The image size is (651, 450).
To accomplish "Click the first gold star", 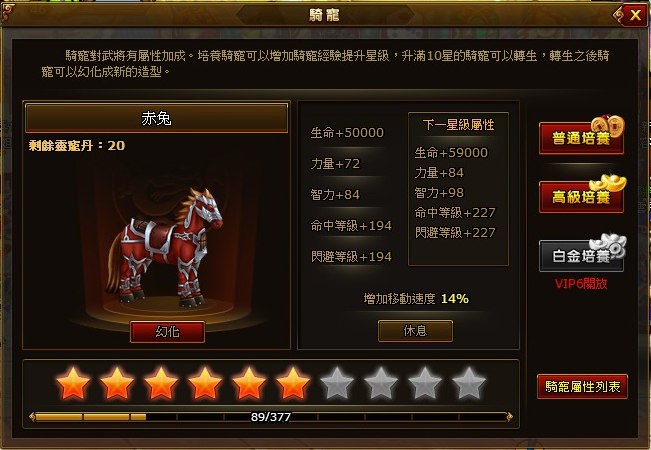I will [73, 384].
